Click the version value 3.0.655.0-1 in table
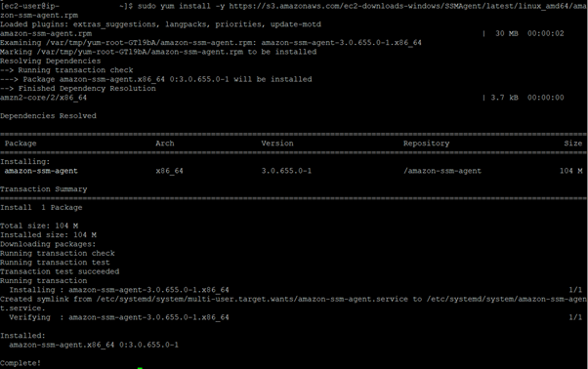The width and height of the screenshot is (588, 369). [286, 171]
